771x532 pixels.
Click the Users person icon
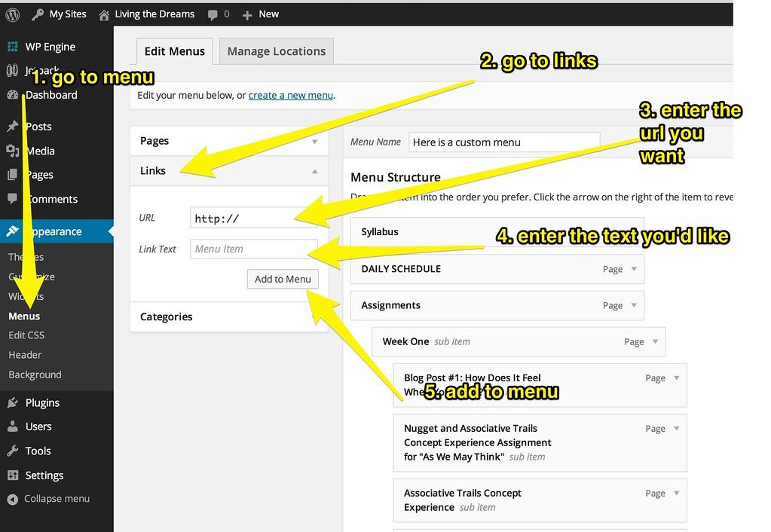[12, 427]
